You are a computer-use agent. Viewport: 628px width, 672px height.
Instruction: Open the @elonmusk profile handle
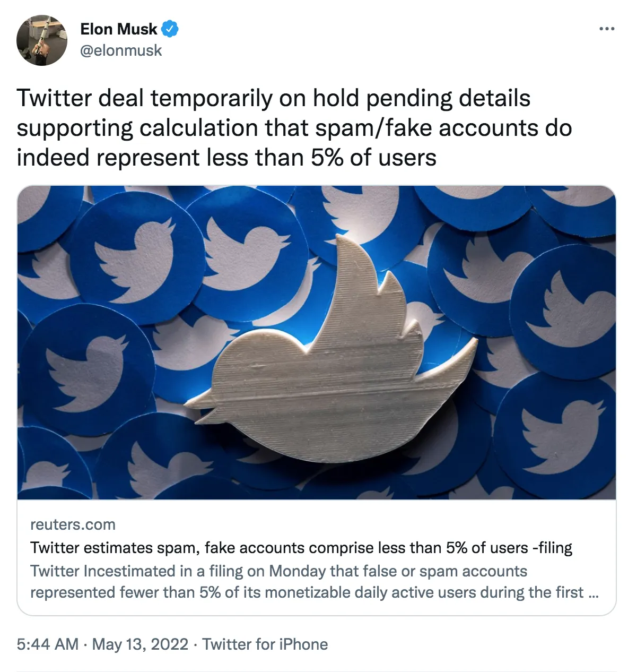[x=120, y=51]
